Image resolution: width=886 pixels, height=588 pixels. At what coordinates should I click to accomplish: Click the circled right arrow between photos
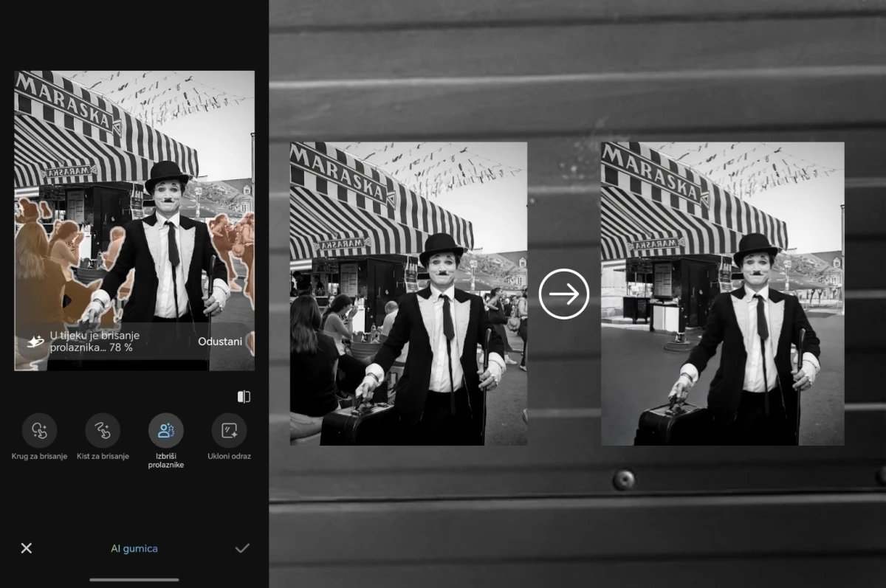click(x=564, y=294)
